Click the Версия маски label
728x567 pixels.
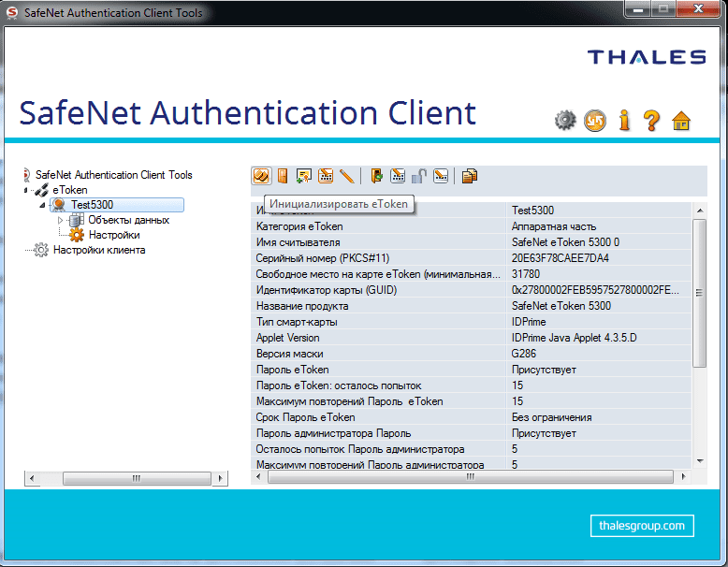click(290, 354)
